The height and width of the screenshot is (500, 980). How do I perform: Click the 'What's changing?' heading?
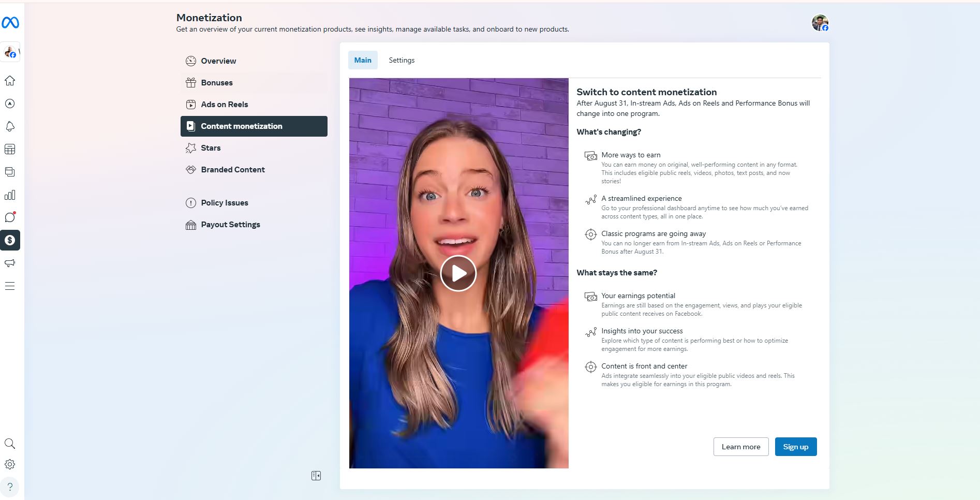(x=609, y=132)
